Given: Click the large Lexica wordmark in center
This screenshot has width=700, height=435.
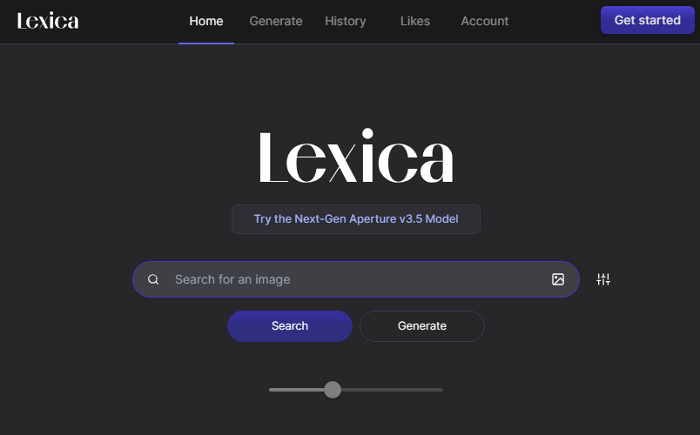Looking at the screenshot, I should tap(356, 156).
